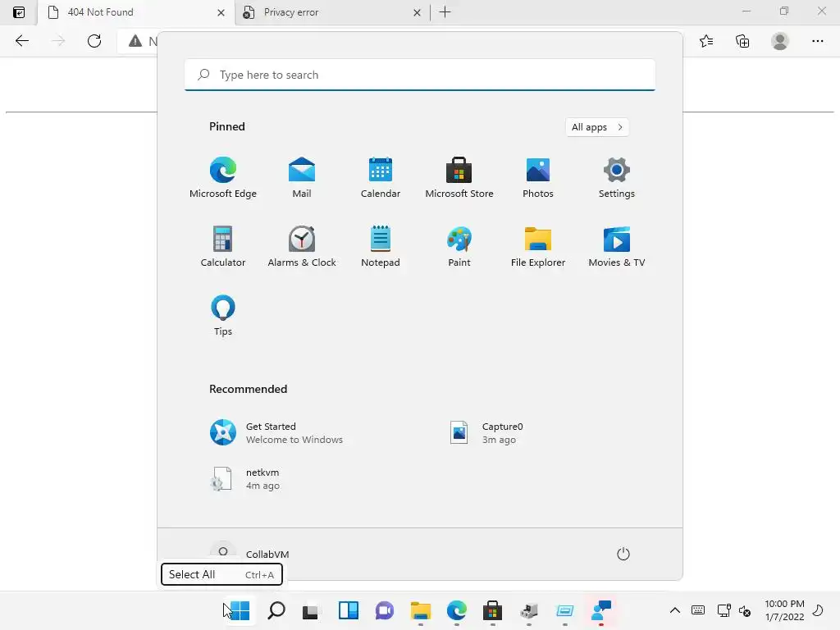
Task: Open Edge Settings and more menu
Action: [818, 41]
